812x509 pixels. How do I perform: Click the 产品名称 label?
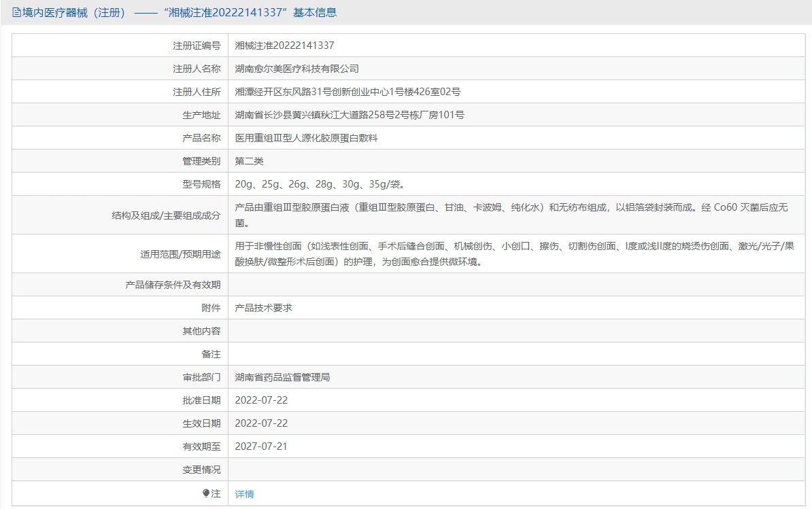pos(201,138)
